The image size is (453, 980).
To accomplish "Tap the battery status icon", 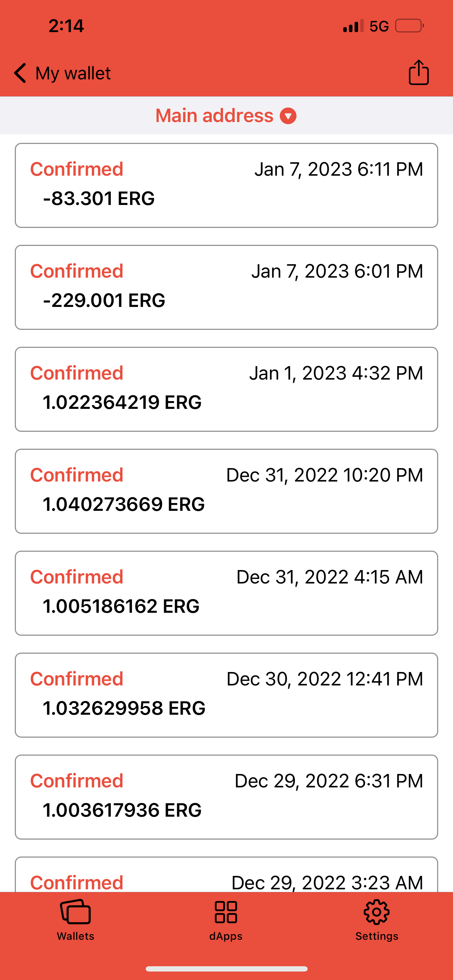I will (410, 26).
